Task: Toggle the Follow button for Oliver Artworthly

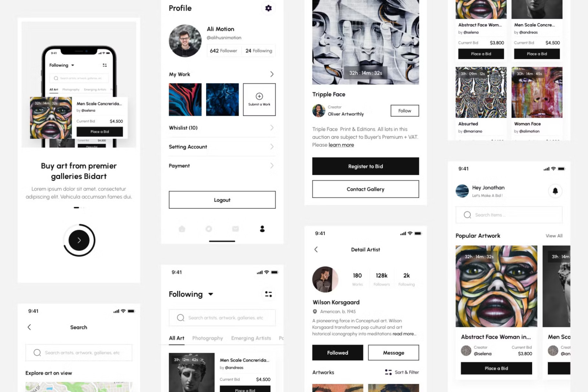Action: 405,111
